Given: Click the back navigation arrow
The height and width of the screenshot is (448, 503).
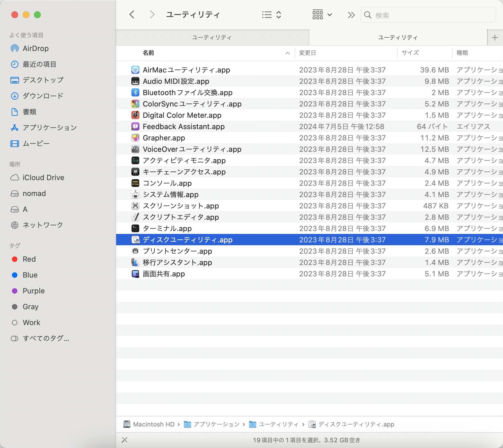Looking at the screenshot, I should point(131,14).
